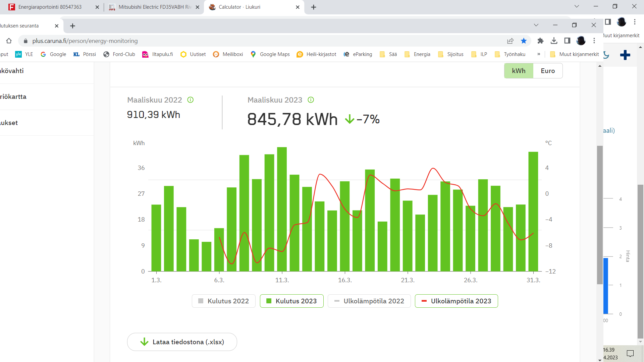The width and height of the screenshot is (644, 362).
Task: Switch units to Euro
Action: tap(548, 71)
